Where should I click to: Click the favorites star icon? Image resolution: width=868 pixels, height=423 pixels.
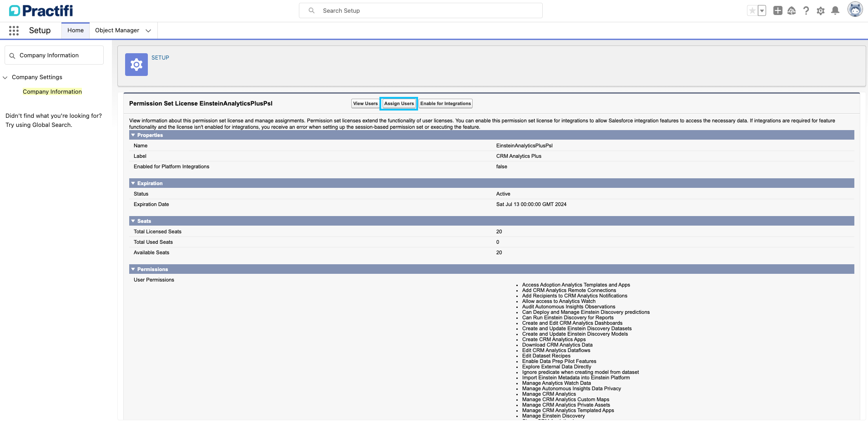[x=752, y=10]
